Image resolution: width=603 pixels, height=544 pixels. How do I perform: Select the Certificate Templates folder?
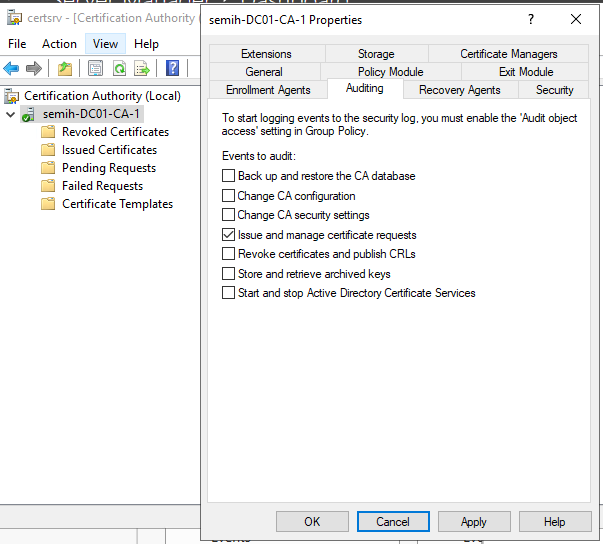coord(117,204)
